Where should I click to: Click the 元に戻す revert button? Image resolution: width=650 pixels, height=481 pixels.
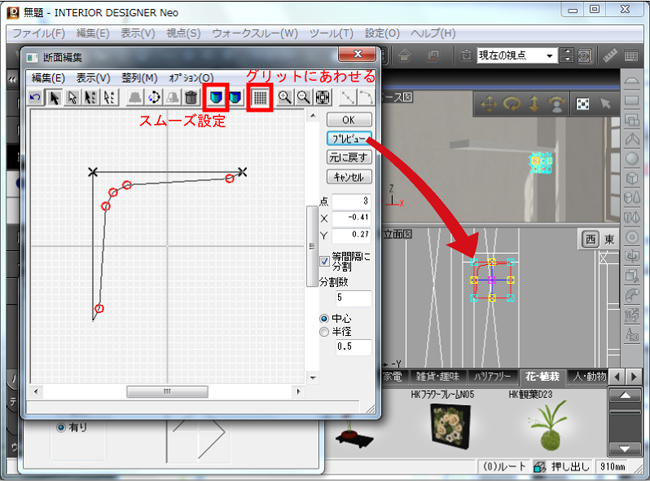[348, 157]
